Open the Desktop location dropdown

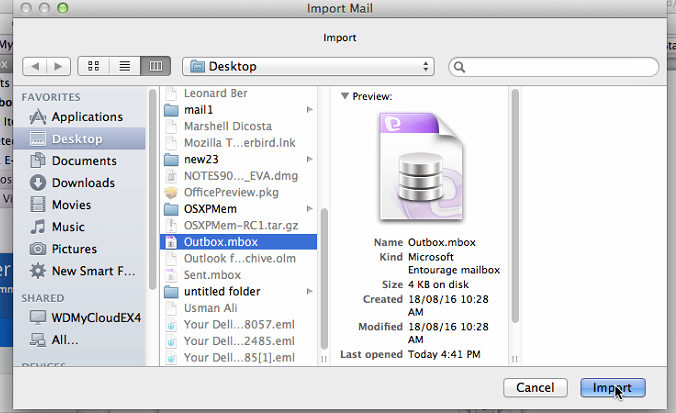[x=307, y=66]
